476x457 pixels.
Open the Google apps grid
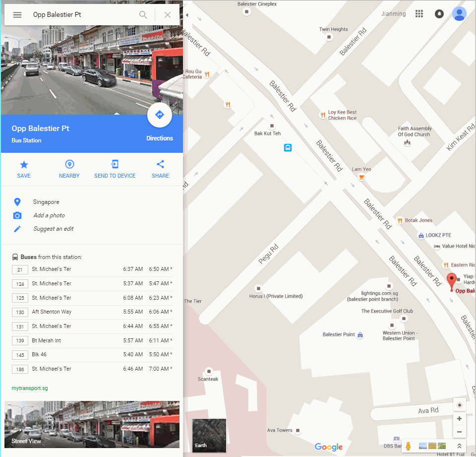(x=419, y=14)
